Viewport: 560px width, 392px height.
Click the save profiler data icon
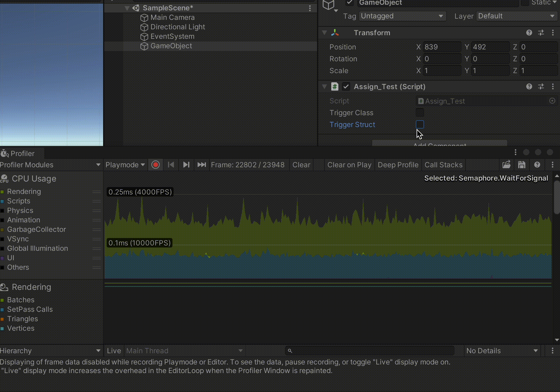point(522,165)
